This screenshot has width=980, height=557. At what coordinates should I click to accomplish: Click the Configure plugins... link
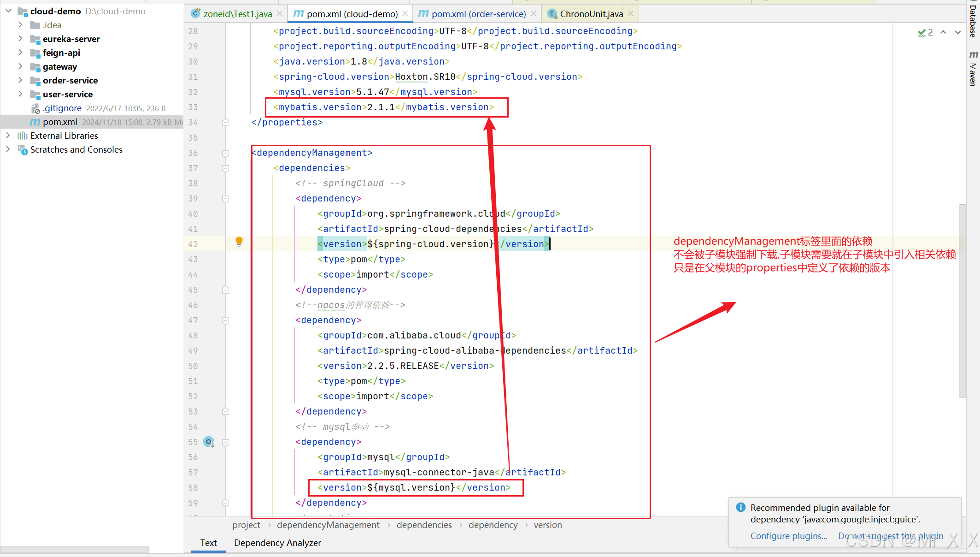(788, 536)
